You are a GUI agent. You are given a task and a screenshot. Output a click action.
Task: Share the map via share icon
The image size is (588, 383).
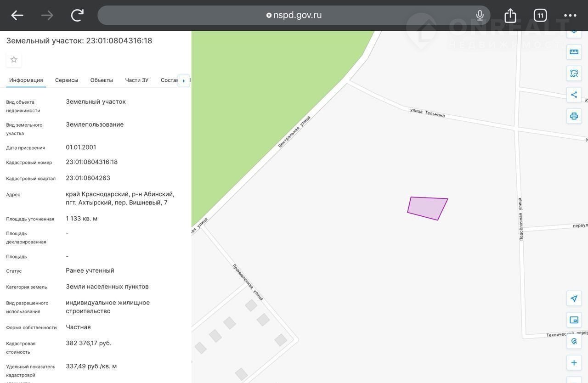pos(574,95)
